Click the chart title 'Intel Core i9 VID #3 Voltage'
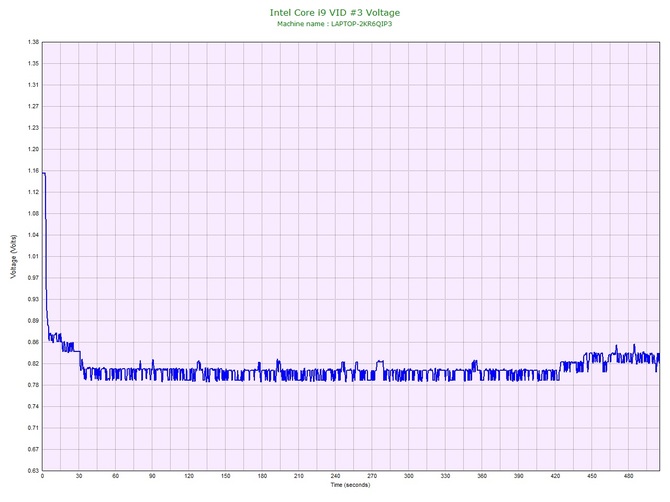The width and height of the screenshot is (670, 502). tap(335, 13)
